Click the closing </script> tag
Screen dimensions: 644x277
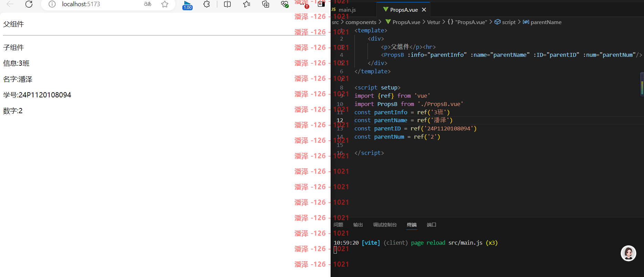tap(369, 153)
